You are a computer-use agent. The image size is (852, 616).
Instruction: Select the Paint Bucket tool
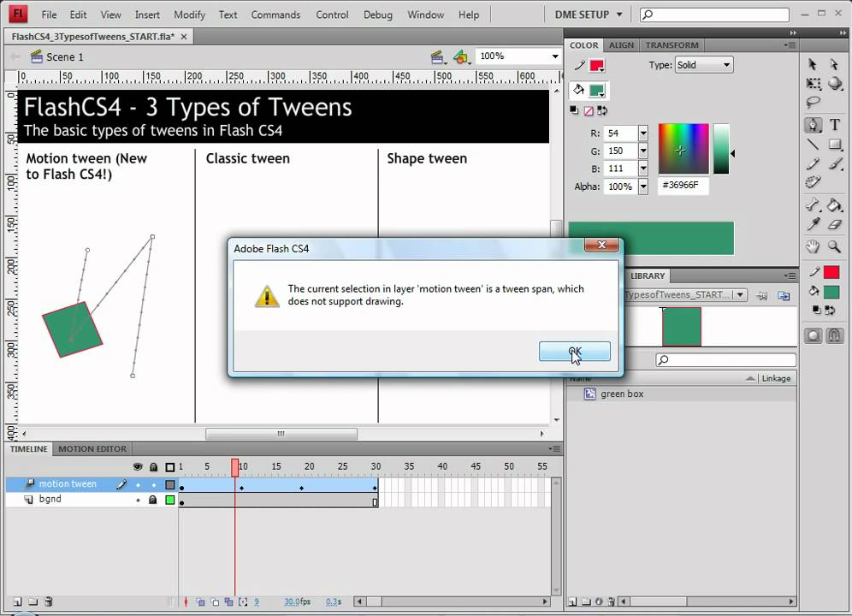coord(835,205)
